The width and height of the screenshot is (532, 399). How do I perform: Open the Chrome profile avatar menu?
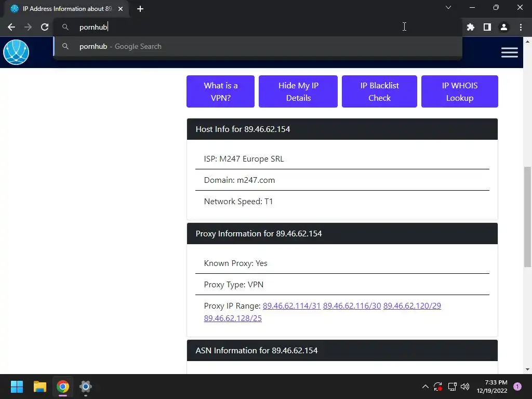tap(504, 27)
